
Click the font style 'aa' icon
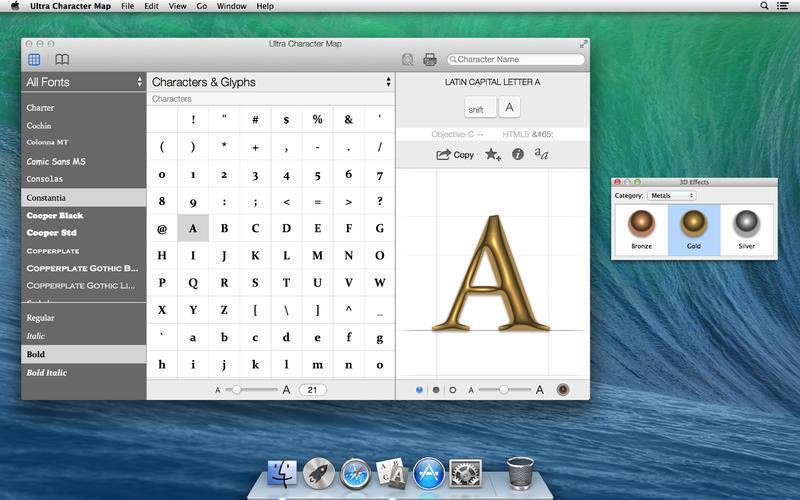(541, 154)
